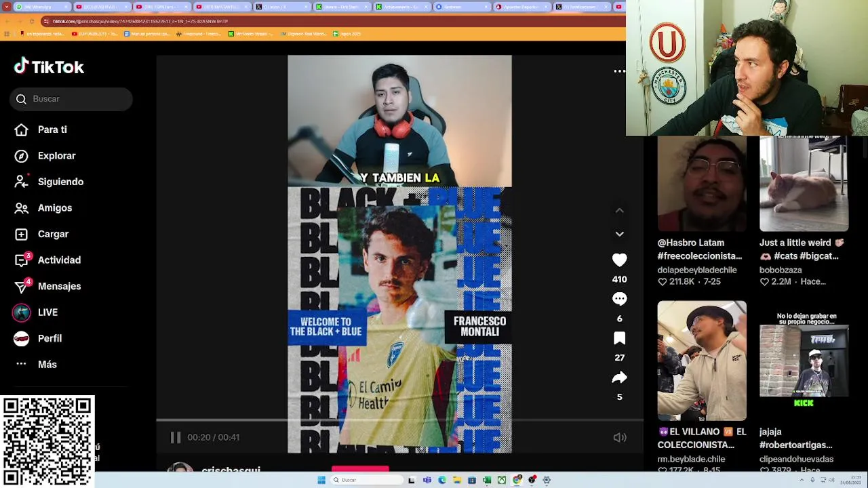
Task: Show hidden tray icons chevron
Action: pyautogui.click(x=802, y=480)
